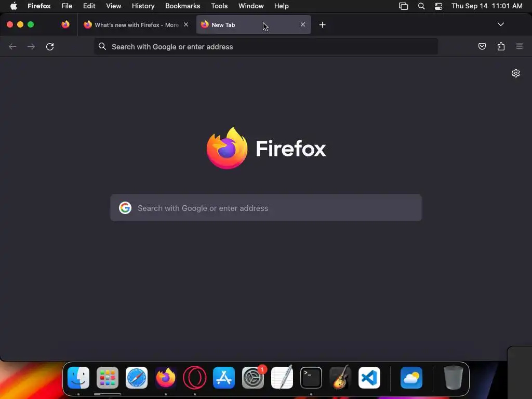Go forward one page

[31, 46]
